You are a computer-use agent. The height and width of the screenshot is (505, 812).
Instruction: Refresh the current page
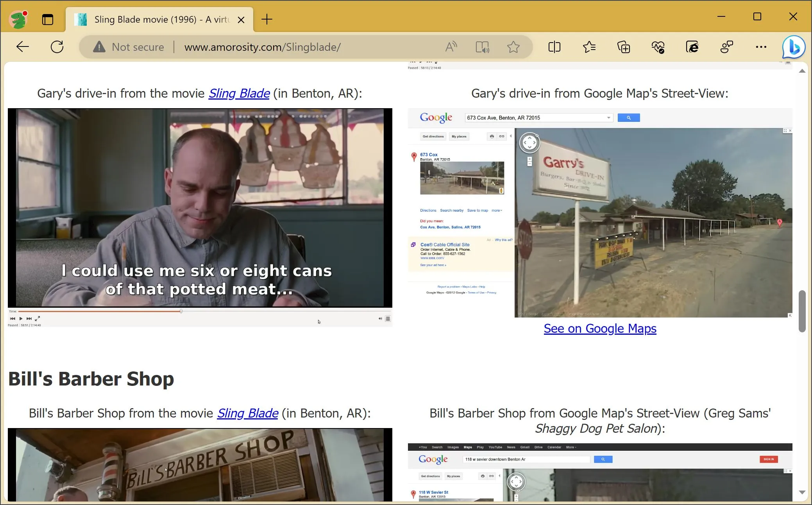(x=57, y=47)
